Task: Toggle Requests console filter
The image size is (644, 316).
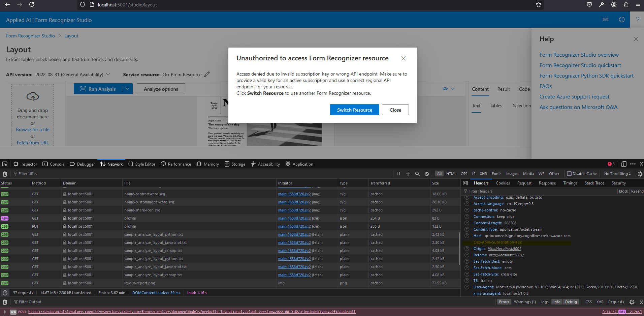Action: pos(616,302)
